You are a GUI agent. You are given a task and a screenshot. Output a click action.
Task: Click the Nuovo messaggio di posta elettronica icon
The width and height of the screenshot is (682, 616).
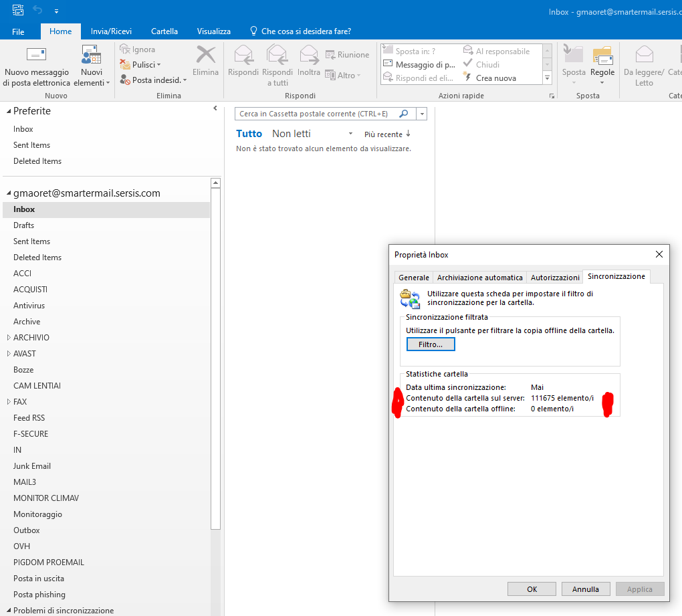tap(36, 56)
